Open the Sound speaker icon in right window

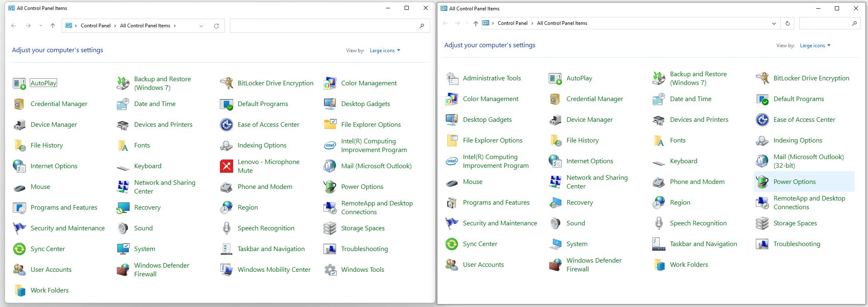tap(555, 223)
